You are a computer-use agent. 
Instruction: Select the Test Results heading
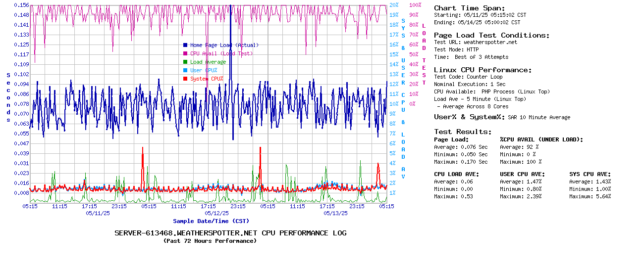463,132
